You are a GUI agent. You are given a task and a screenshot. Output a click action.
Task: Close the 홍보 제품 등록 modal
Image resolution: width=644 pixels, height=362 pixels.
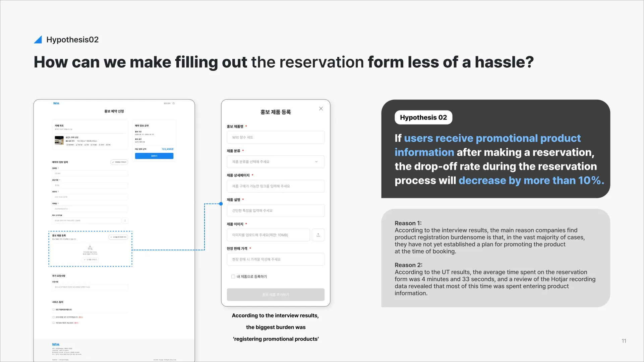[x=321, y=108]
